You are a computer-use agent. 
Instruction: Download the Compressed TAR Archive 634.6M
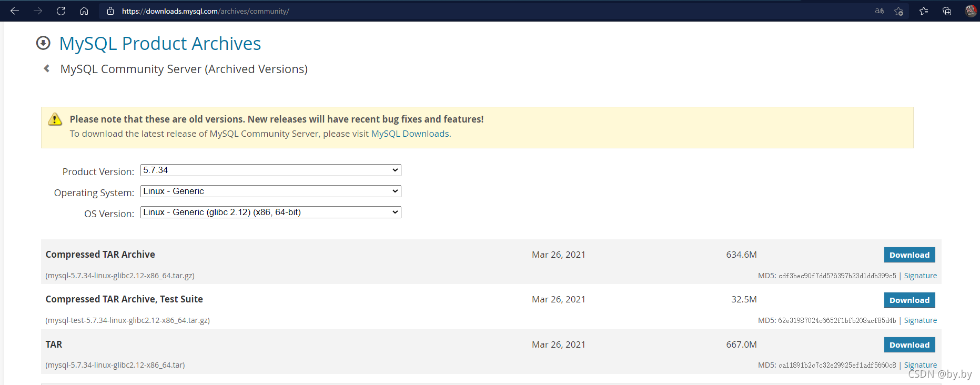click(910, 255)
